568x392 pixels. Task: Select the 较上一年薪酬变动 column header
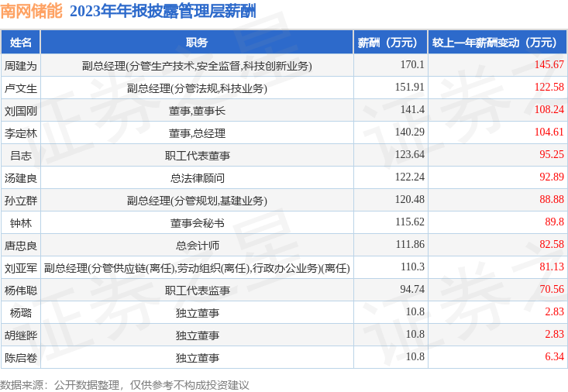coord(497,43)
